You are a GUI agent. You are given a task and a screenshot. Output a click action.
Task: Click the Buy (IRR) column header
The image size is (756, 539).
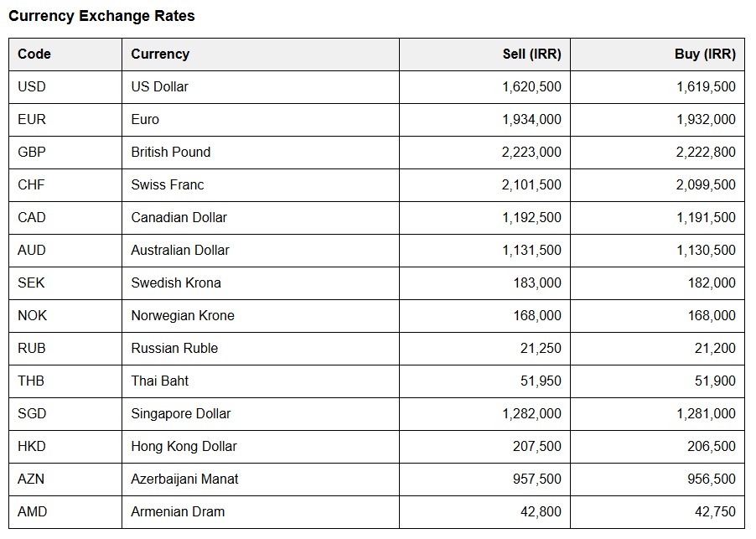coord(704,54)
